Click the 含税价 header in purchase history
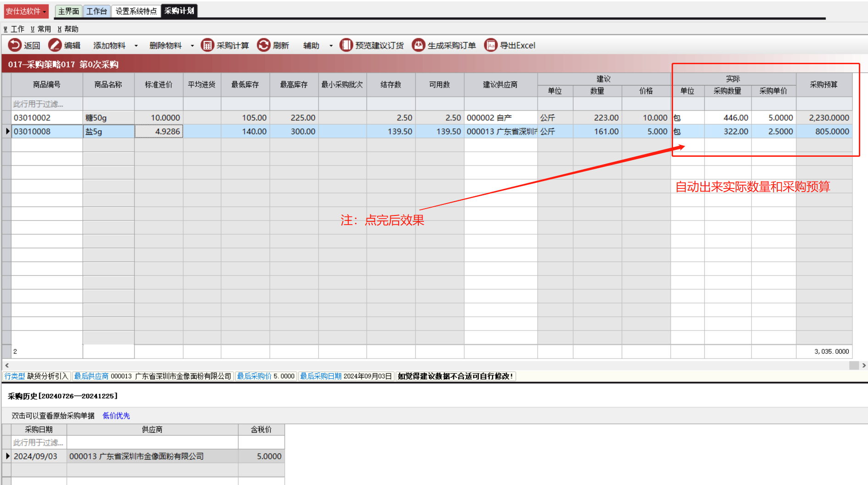The height and width of the screenshot is (485, 868). coord(262,430)
